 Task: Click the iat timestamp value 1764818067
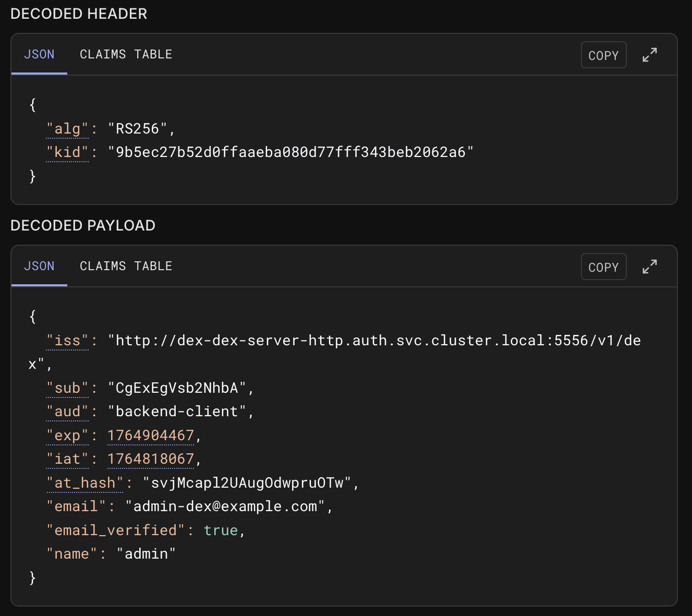pyautogui.click(x=151, y=459)
